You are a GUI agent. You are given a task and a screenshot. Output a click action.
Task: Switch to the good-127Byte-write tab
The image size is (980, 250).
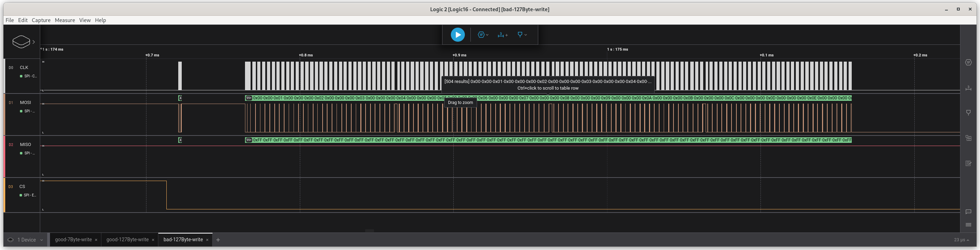pos(128,240)
